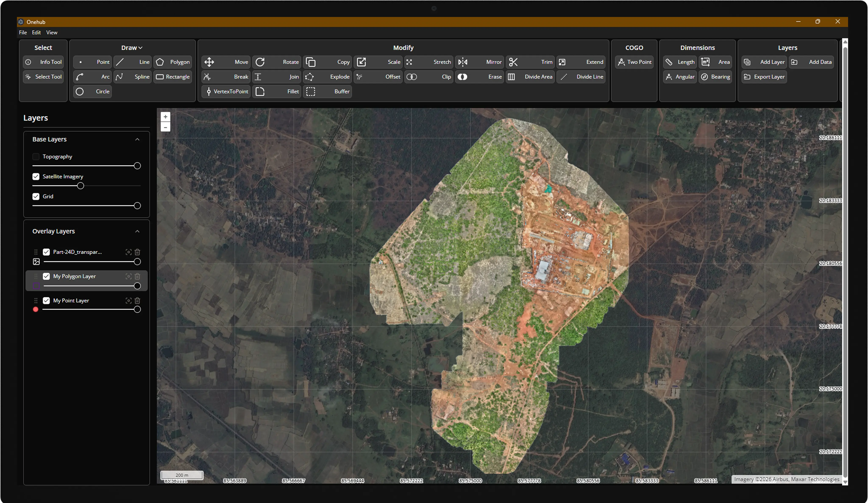Select the Rotate tool icon
868x503 pixels.
pos(260,62)
